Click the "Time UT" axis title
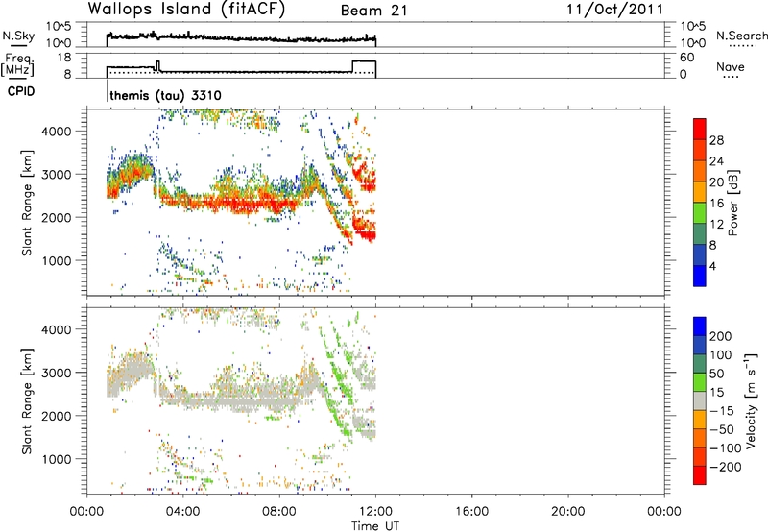Viewport: 768px width, 532px height. click(375, 526)
